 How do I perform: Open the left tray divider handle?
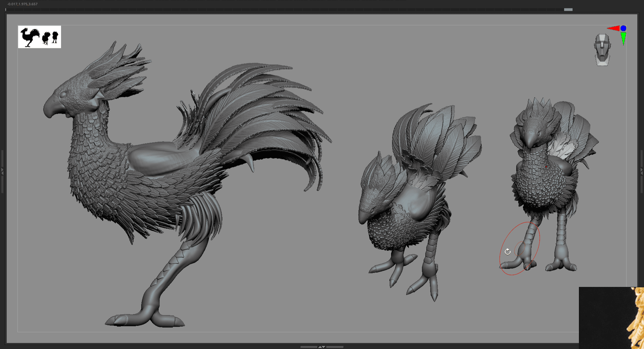click(2, 172)
